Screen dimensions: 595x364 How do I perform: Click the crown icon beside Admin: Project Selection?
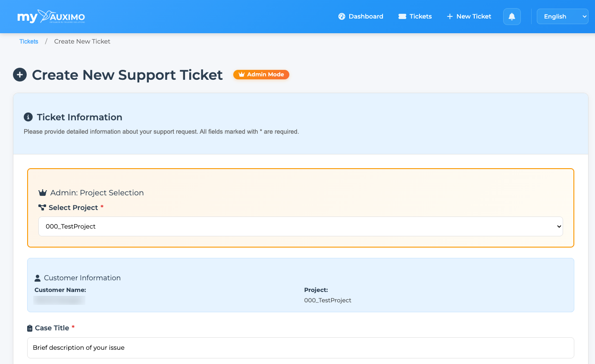click(42, 193)
